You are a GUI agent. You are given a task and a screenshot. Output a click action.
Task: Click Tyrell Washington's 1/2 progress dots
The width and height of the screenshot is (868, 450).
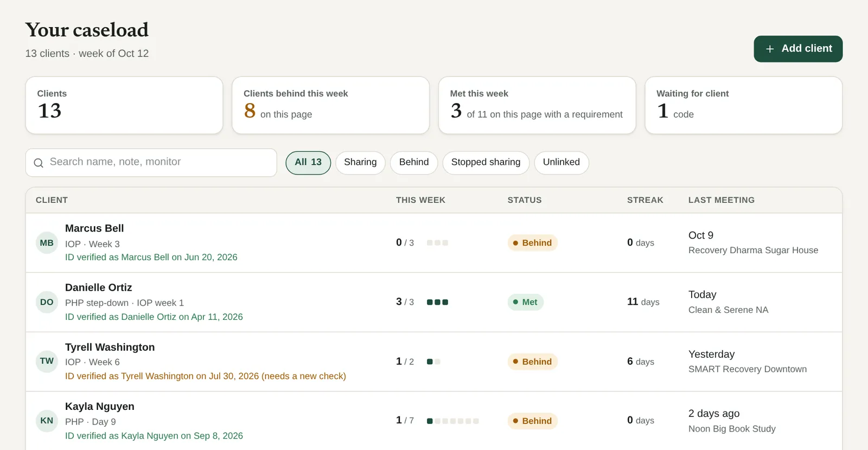tap(433, 362)
